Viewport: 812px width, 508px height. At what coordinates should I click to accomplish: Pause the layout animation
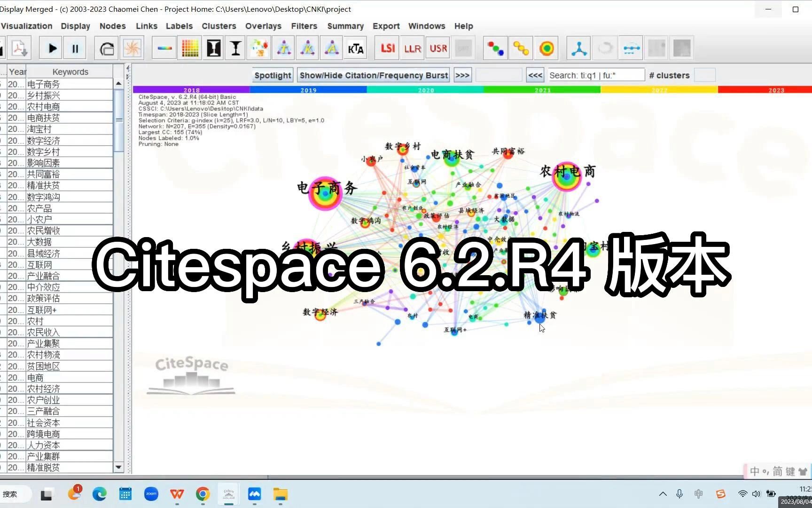pyautogui.click(x=75, y=48)
